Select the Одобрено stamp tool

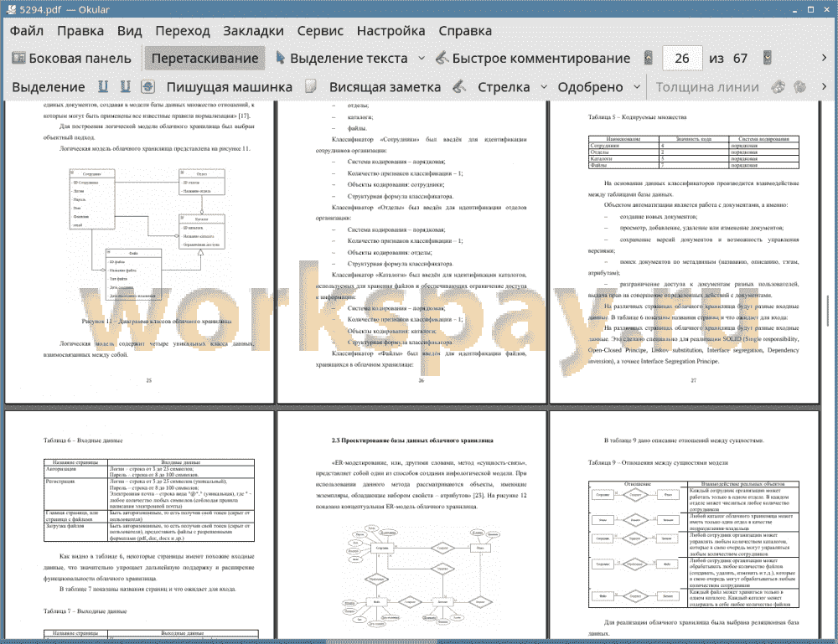coord(590,87)
